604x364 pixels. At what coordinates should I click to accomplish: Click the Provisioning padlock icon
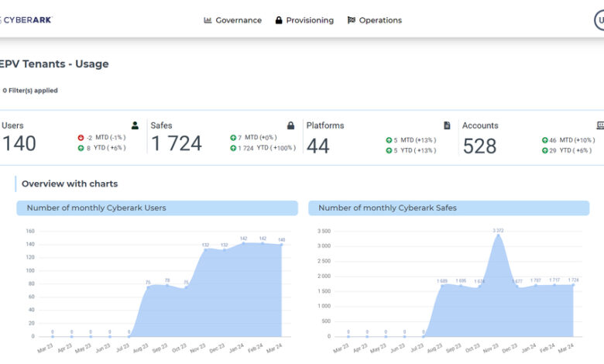pyautogui.click(x=279, y=20)
